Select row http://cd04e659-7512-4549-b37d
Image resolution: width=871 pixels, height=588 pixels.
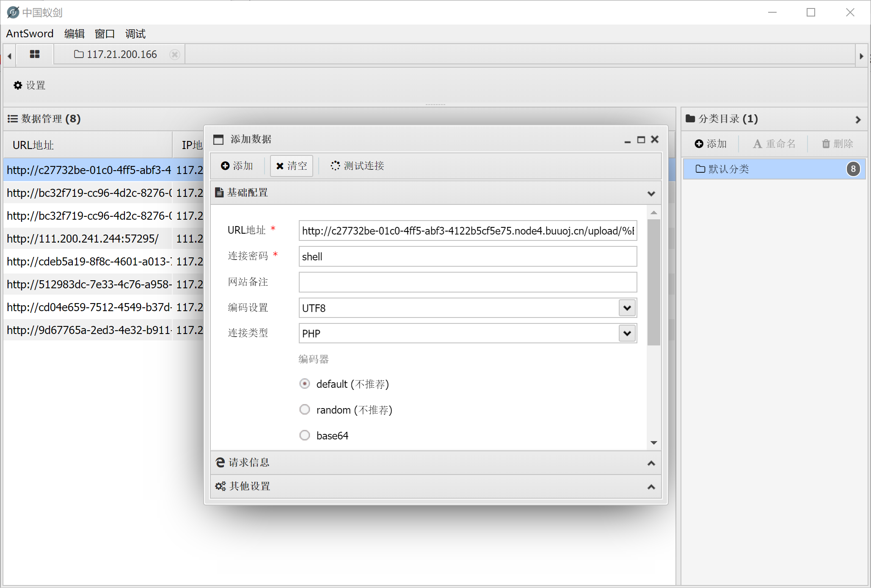click(x=103, y=307)
